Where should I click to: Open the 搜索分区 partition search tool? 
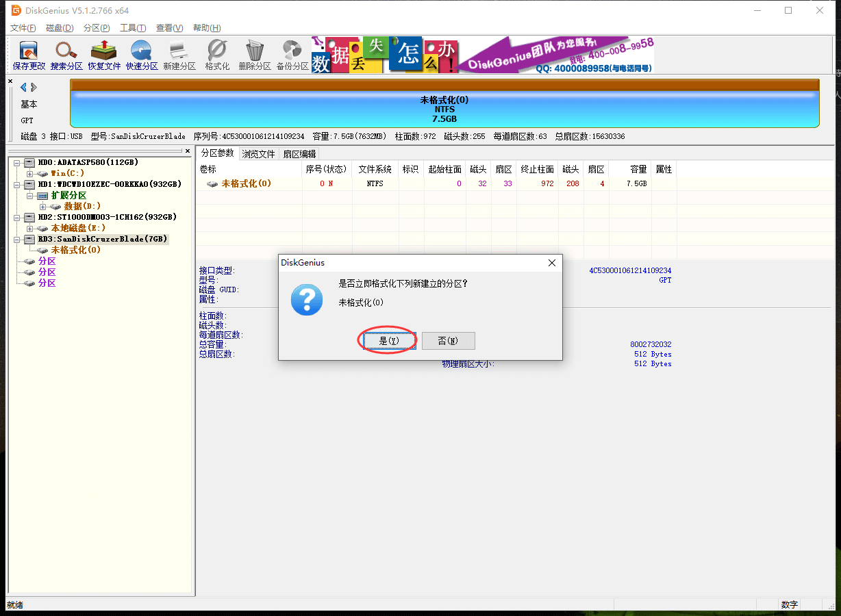[x=66, y=55]
